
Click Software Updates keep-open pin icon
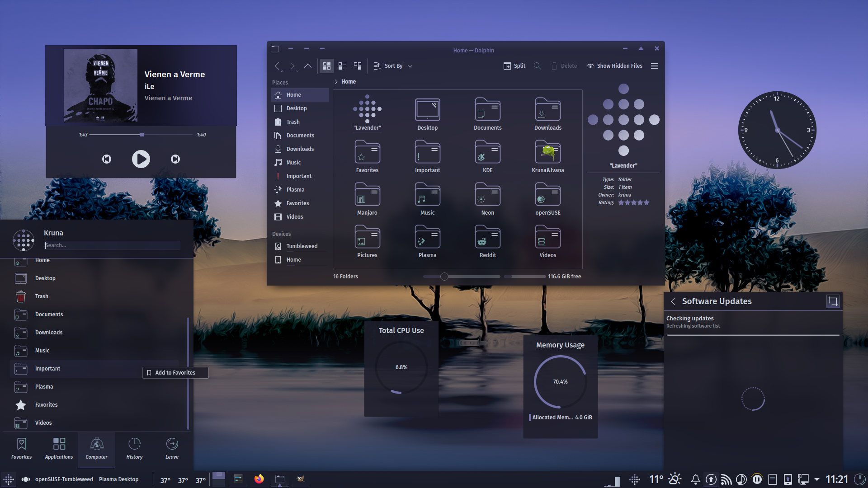click(x=833, y=301)
